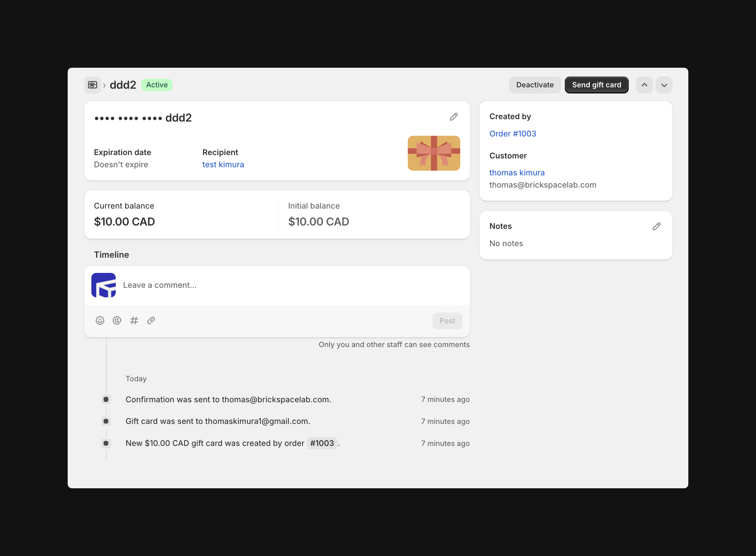Image resolution: width=756 pixels, height=556 pixels.
Task: Go to next gift card arrow
Action: pyautogui.click(x=664, y=85)
